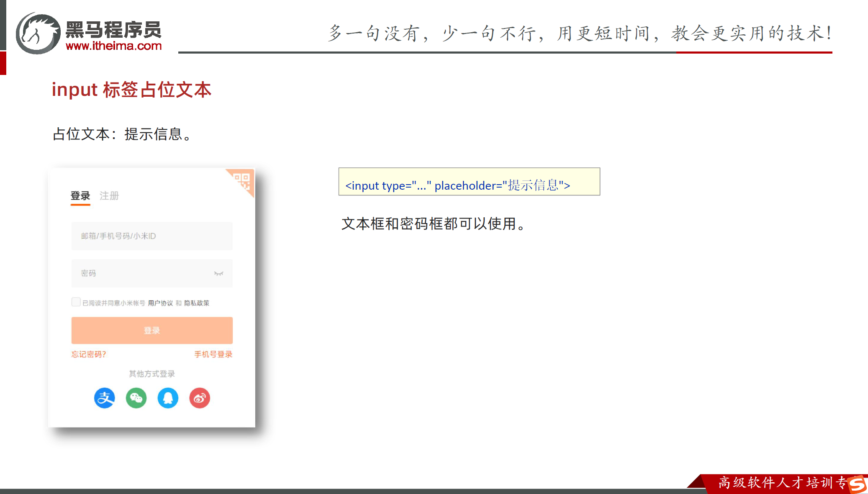Image resolution: width=868 pixels, height=494 pixels.
Task: Switch to the 登录 tab
Action: tap(80, 196)
